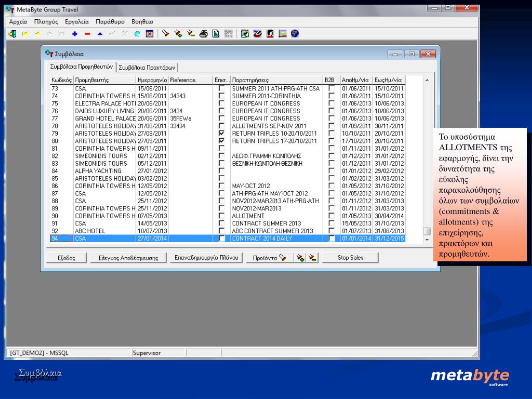Image resolution: width=532 pixels, height=399 pixels.
Task: Tick B2B checkbox for MAY-OCT 2012 row
Action: pos(331,186)
